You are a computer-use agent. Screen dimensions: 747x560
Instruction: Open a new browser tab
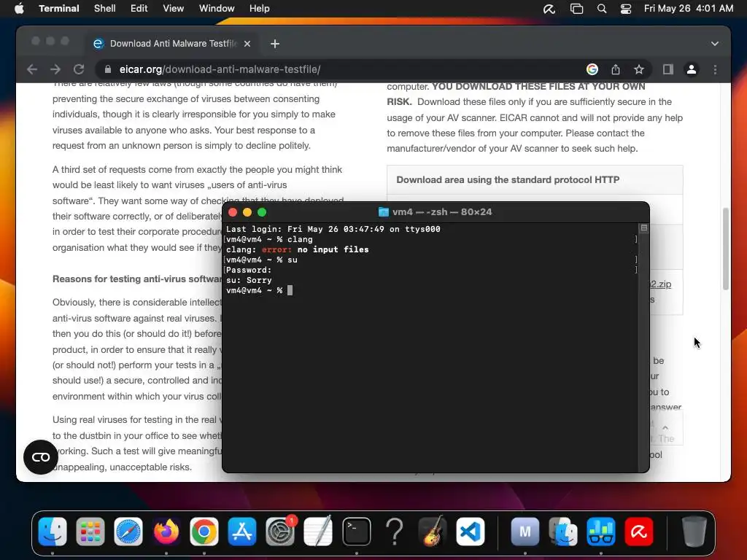pyautogui.click(x=275, y=44)
